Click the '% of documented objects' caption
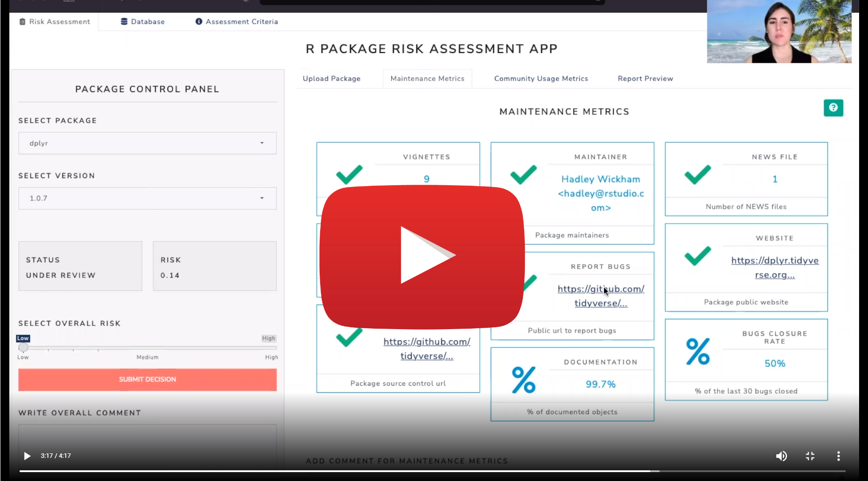This screenshot has width=868, height=481. (x=572, y=412)
